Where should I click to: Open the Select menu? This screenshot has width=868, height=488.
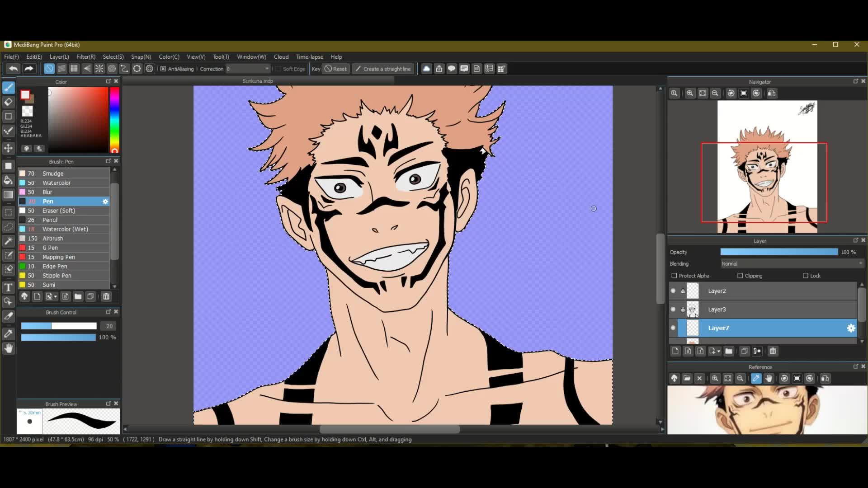click(x=113, y=57)
